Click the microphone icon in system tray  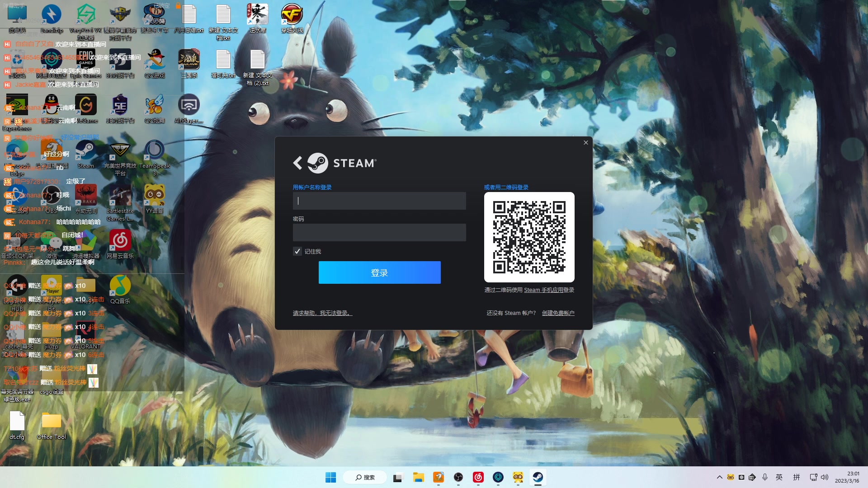click(765, 477)
